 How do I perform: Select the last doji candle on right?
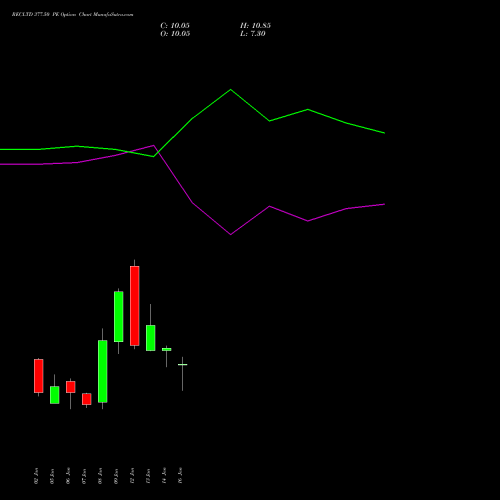coord(183,365)
